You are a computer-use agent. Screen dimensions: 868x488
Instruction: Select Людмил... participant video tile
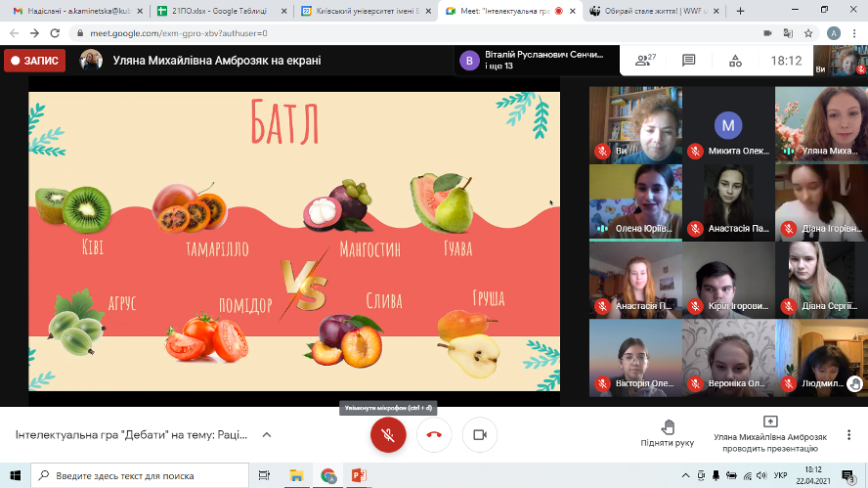821,357
